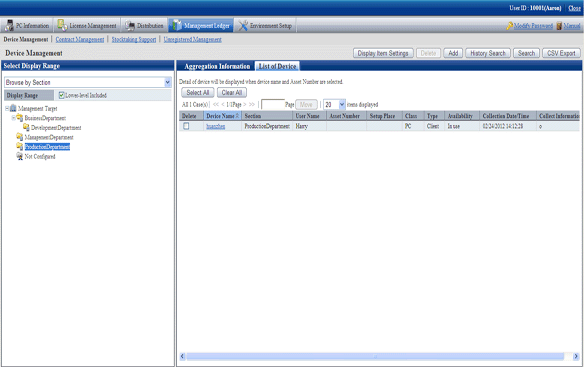Sort by the Device Name arrow icon
This screenshot has width=584, height=367.
(x=237, y=116)
